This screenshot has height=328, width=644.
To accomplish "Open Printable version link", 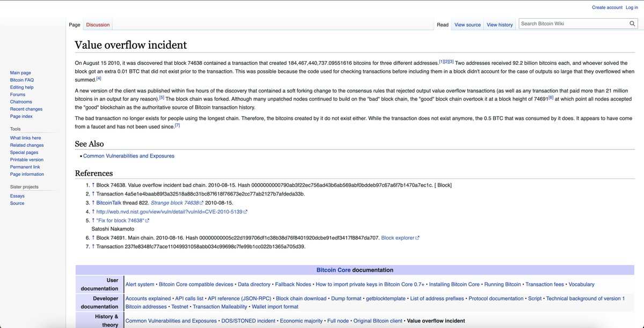I will pos(27,160).
